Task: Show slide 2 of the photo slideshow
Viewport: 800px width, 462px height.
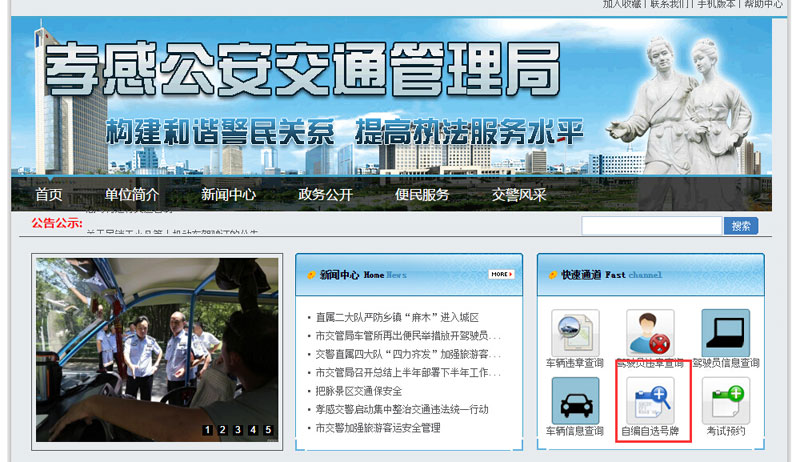Action: (222, 430)
